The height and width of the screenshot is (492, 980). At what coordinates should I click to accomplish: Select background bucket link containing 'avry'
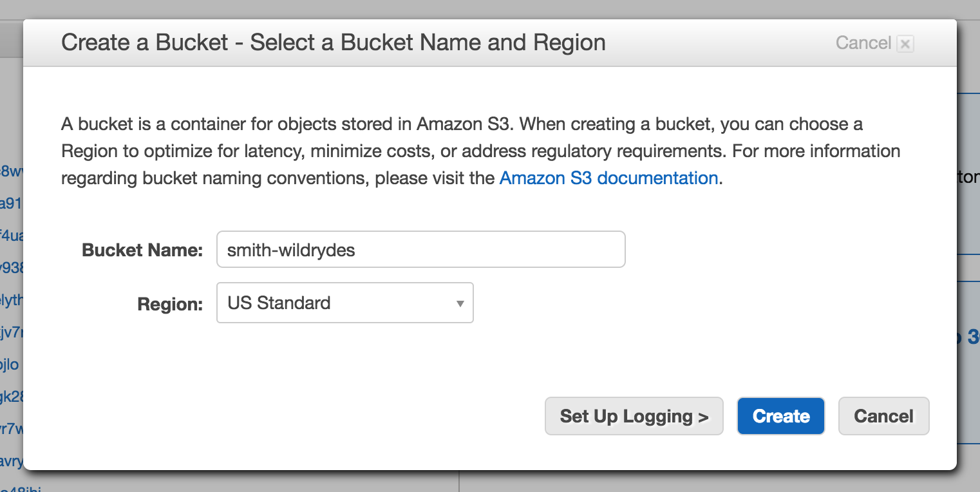tap(11, 461)
